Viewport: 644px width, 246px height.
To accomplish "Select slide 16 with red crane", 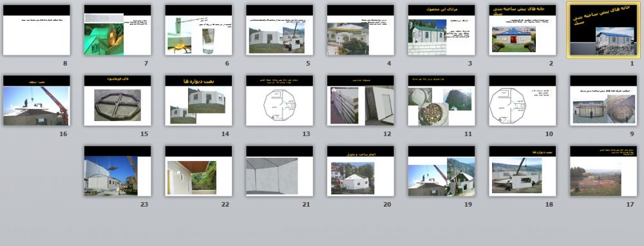I will coord(37,100).
